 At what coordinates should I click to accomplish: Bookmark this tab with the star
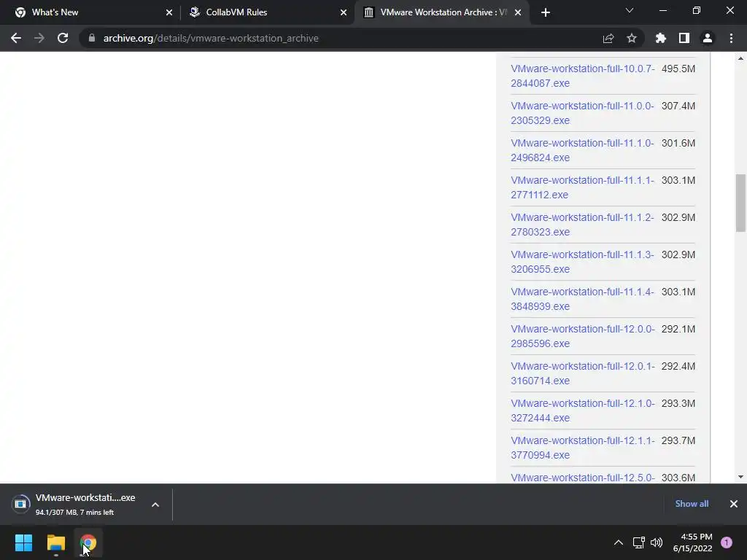[631, 38]
